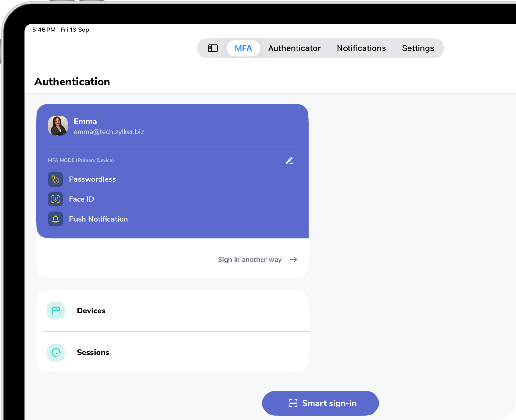516x420 pixels.
Task: Select the Passwordless mode label
Action: tap(92, 179)
